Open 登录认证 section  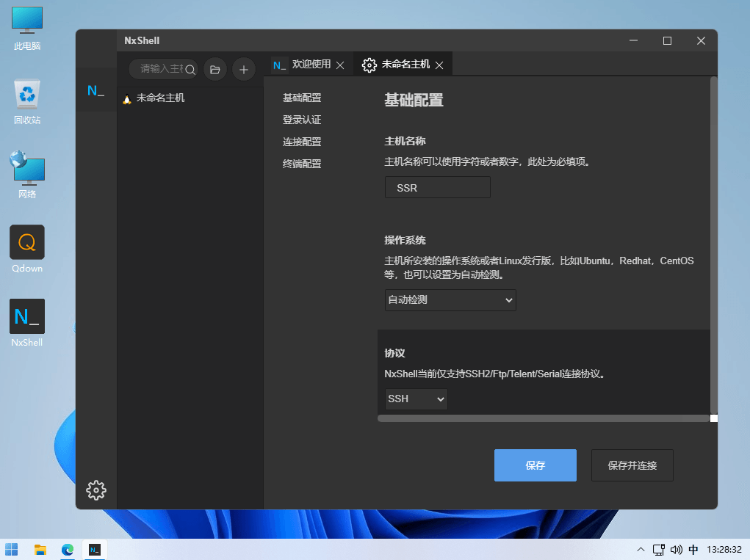(x=302, y=120)
